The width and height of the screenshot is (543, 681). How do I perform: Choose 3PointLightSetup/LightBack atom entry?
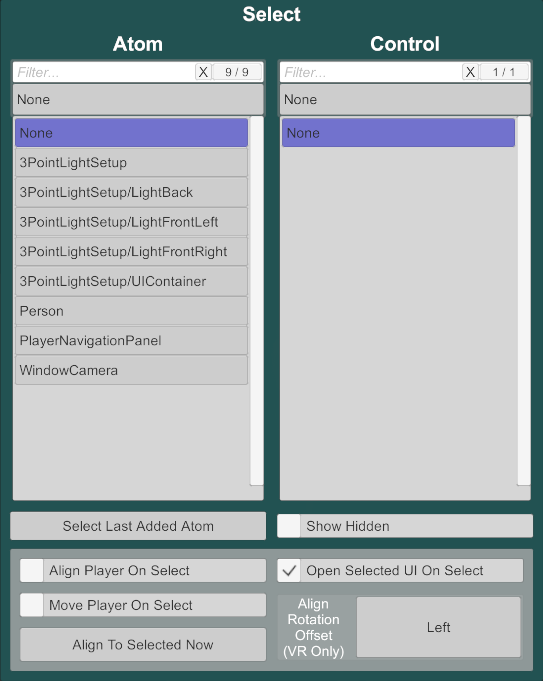(131, 192)
